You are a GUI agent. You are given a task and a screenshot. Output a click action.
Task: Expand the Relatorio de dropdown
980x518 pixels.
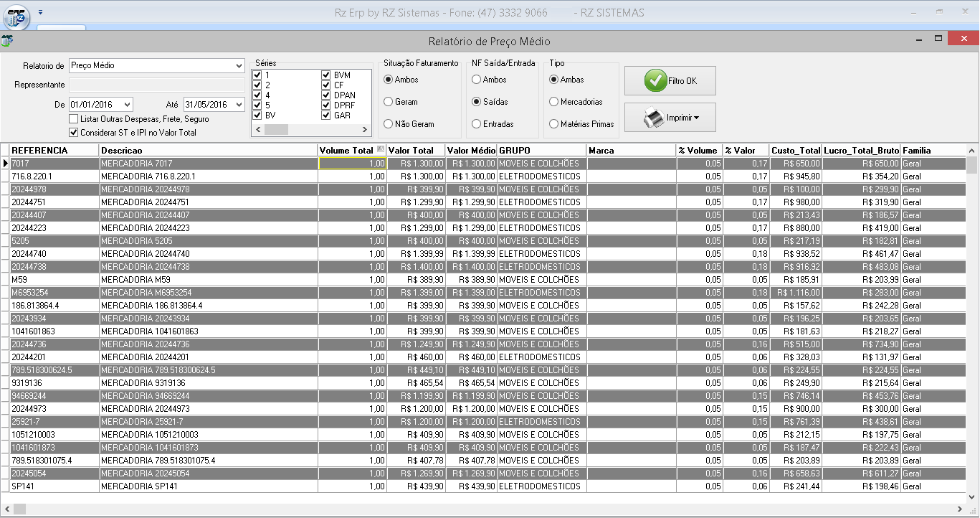[x=239, y=66]
